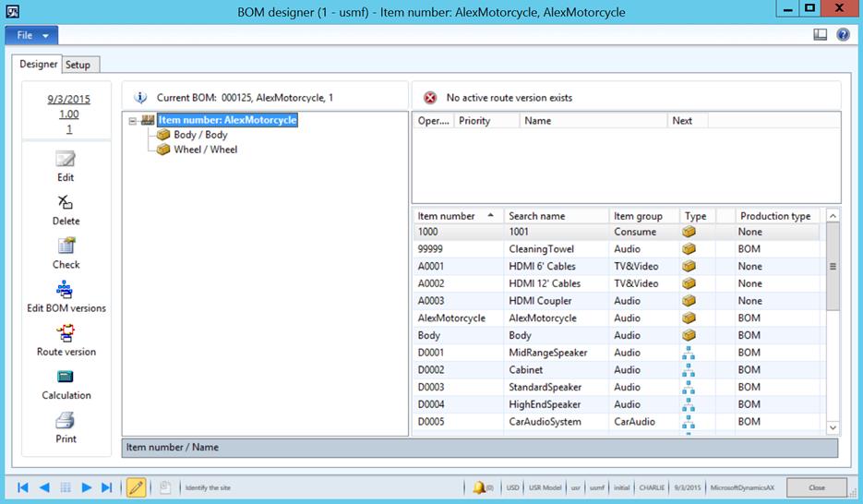This screenshot has width=863, height=504.
Task: Go to next record arrow
Action: (86, 487)
